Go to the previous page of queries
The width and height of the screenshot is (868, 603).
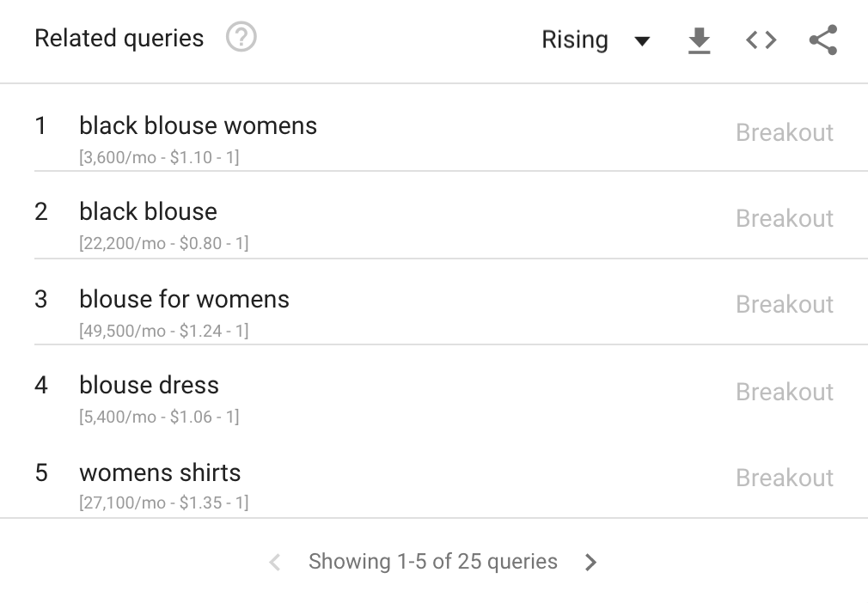point(275,563)
